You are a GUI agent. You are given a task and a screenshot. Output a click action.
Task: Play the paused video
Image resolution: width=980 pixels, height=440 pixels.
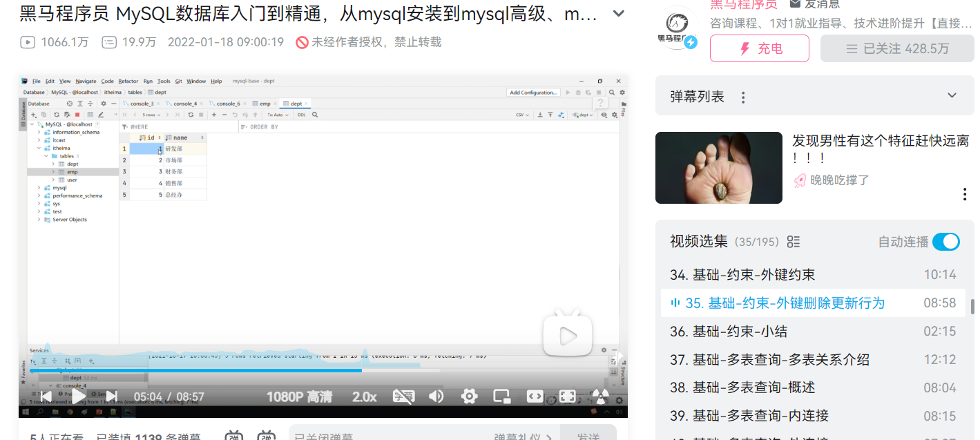click(x=79, y=396)
